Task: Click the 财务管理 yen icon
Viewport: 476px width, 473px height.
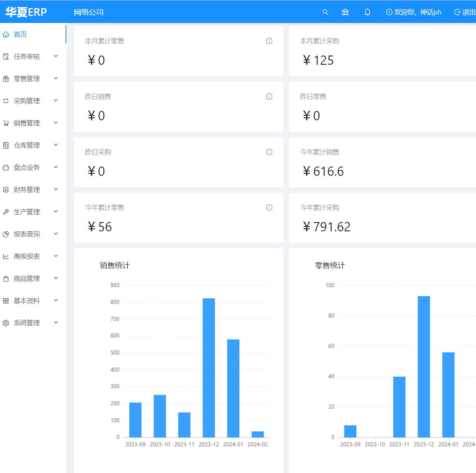Action: [6, 190]
